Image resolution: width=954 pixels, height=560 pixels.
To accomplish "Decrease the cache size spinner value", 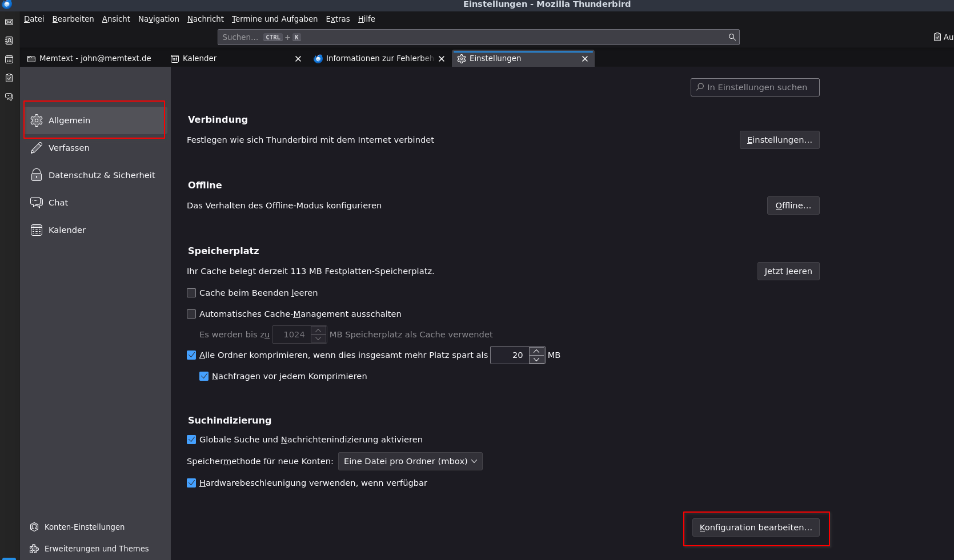I will point(318,339).
